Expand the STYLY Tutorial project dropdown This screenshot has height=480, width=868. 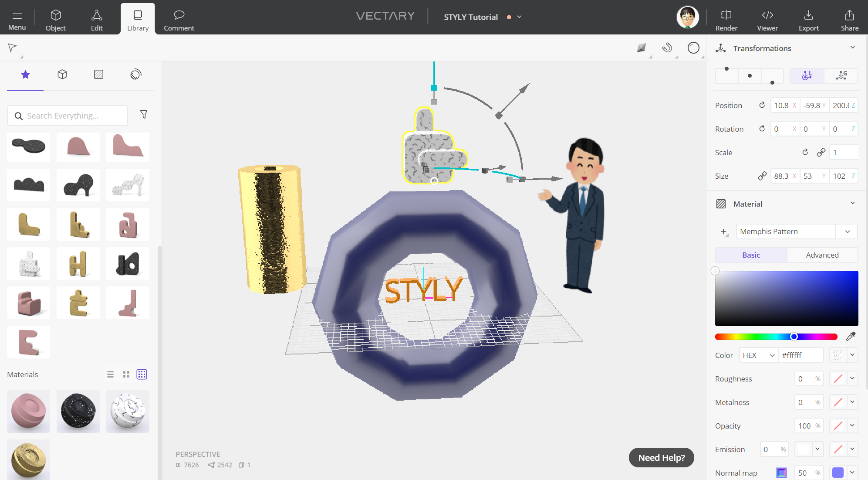coord(519,17)
